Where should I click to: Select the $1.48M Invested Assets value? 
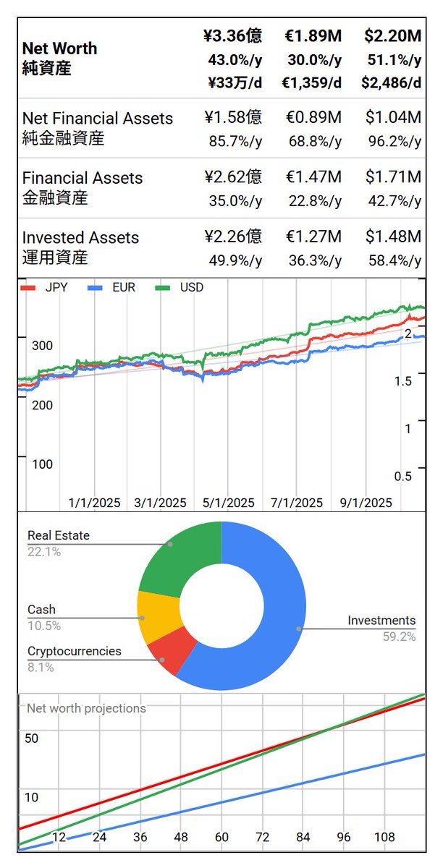(x=392, y=237)
